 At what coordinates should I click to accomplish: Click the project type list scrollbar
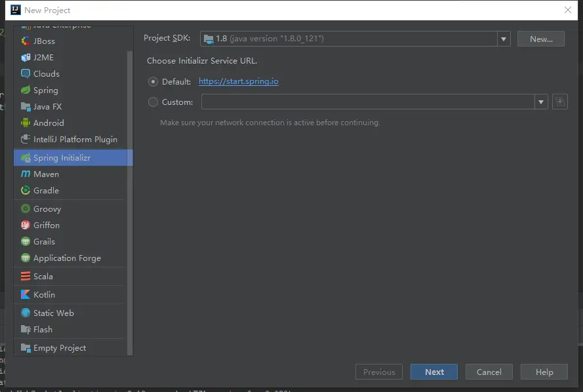(x=130, y=203)
